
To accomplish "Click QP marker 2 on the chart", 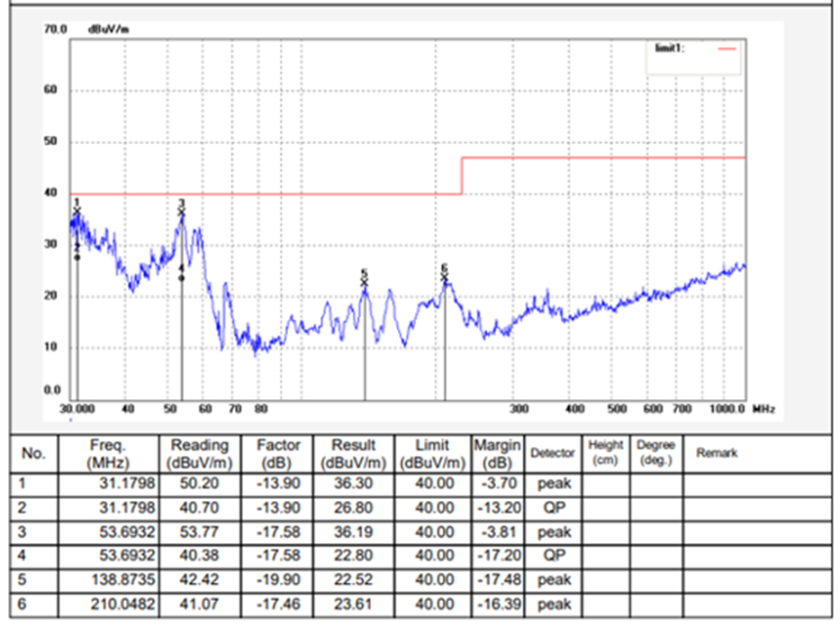I will [77, 258].
